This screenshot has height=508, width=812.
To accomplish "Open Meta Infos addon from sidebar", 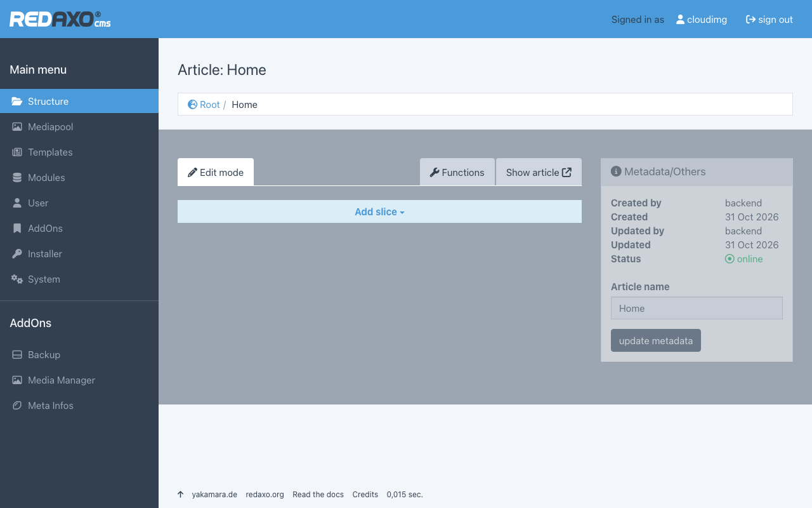I will tap(79, 406).
